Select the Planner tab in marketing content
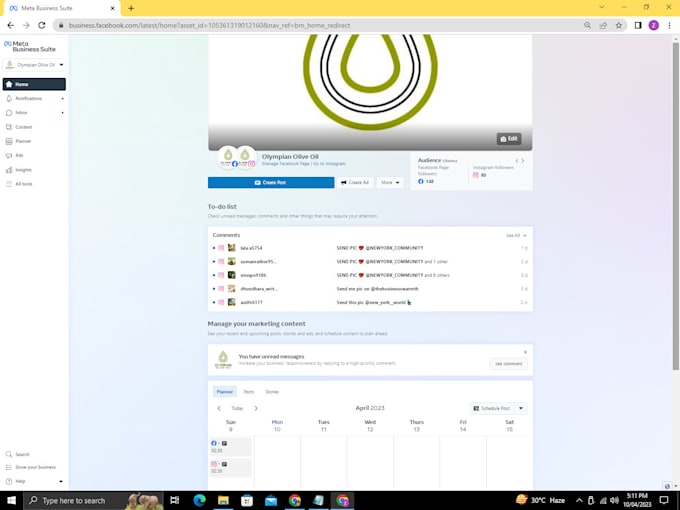680x510 pixels. point(225,392)
